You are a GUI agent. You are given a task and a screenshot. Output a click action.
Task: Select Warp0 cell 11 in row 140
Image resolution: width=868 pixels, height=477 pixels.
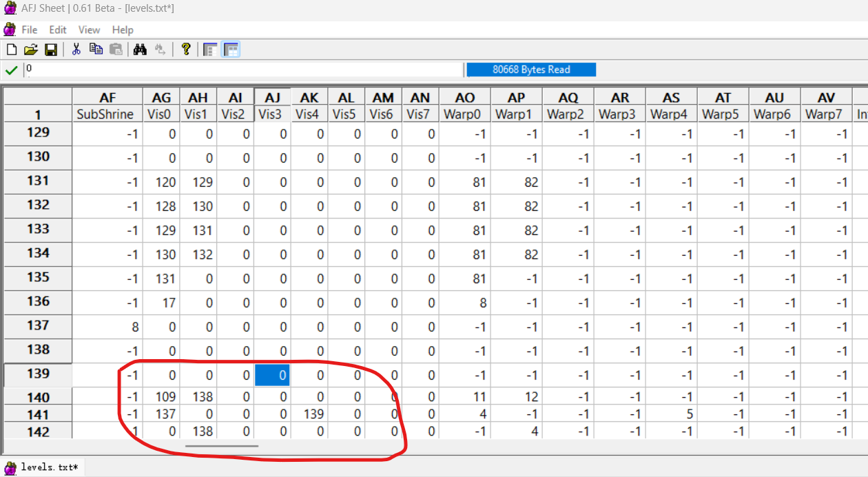point(465,397)
